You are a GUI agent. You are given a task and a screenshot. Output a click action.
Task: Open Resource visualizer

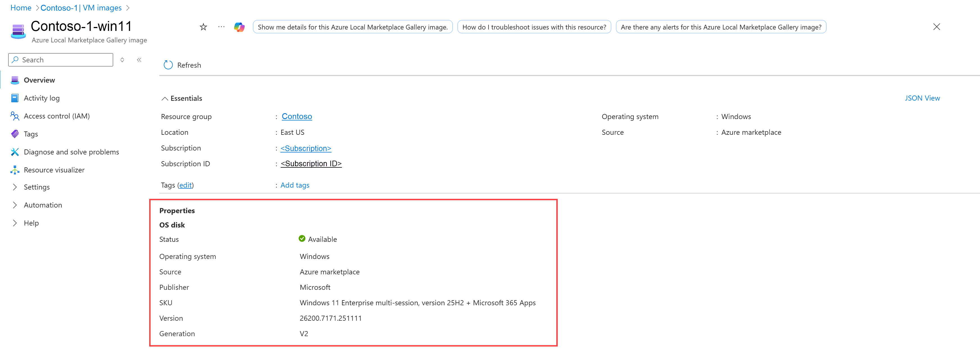click(54, 170)
